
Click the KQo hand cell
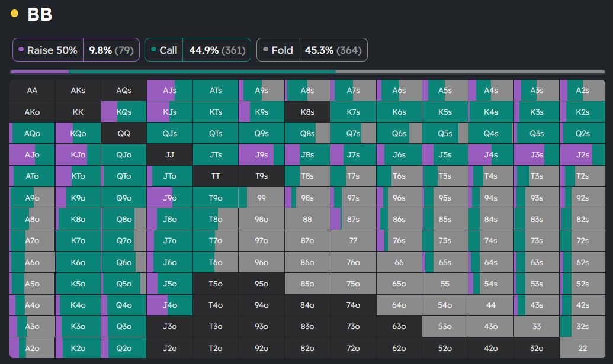pos(78,134)
